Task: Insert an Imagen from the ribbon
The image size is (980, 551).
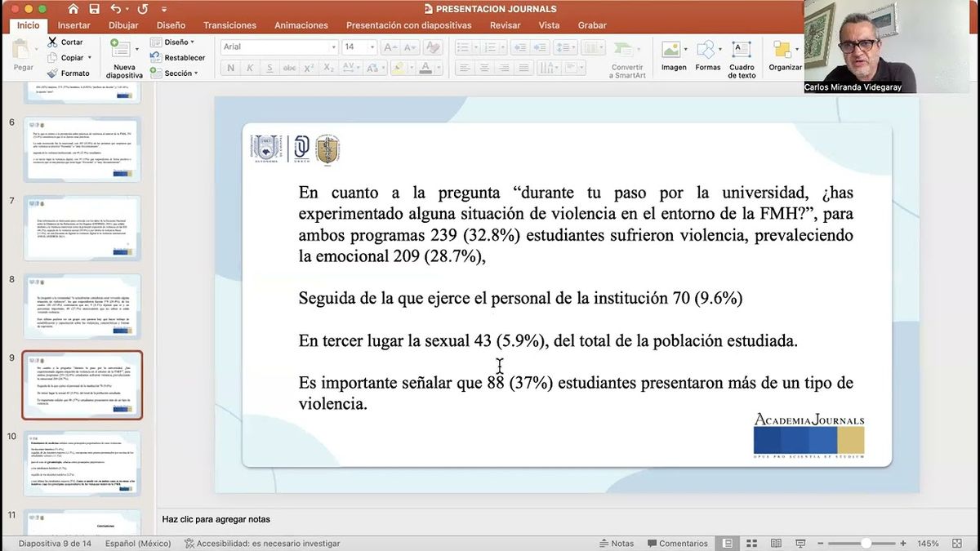Action: [x=674, y=56]
